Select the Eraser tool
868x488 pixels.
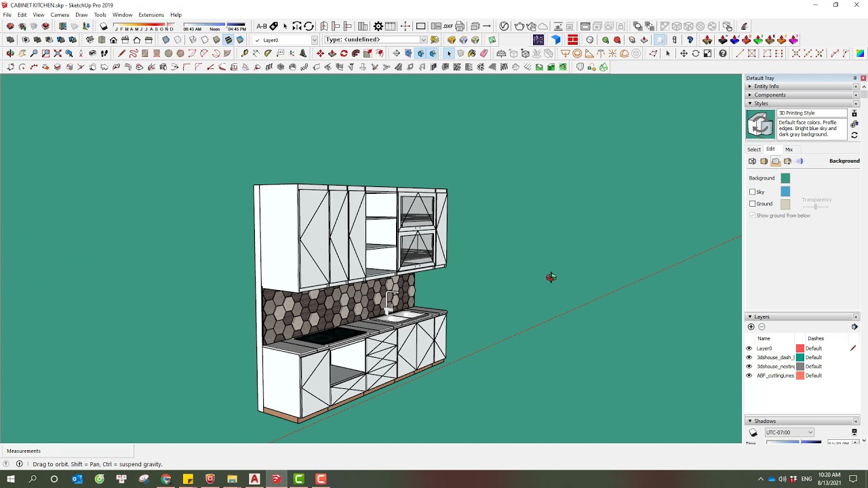[484, 53]
